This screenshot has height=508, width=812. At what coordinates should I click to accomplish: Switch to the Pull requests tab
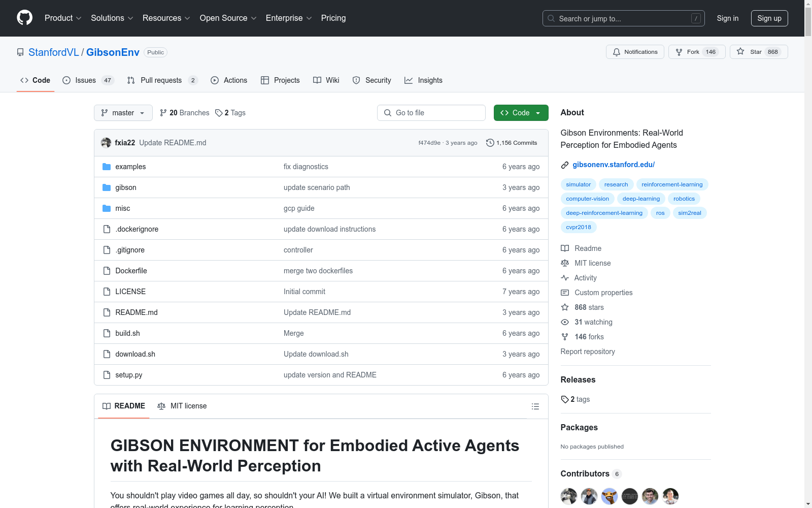tap(162, 80)
